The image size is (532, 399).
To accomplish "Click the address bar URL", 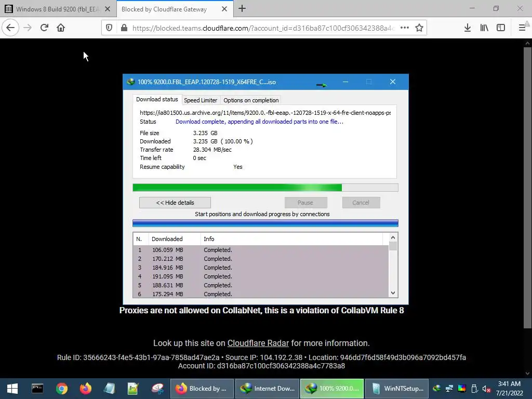I will [x=263, y=28].
